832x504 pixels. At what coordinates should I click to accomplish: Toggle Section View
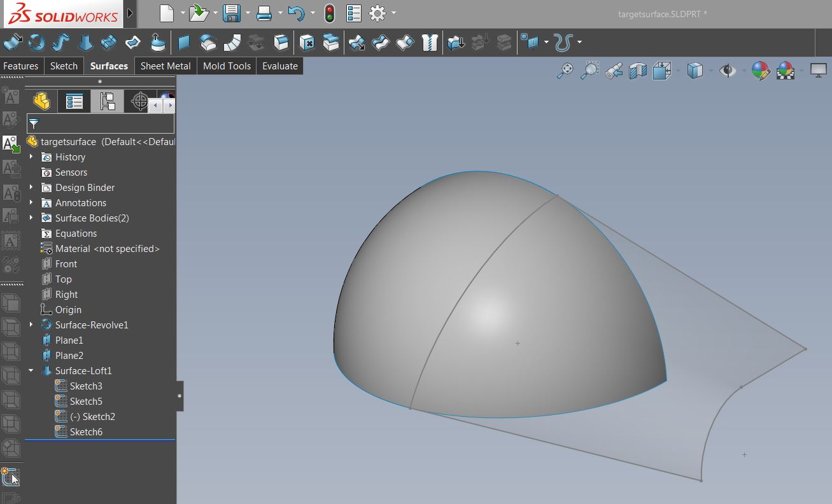click(638, 71)
